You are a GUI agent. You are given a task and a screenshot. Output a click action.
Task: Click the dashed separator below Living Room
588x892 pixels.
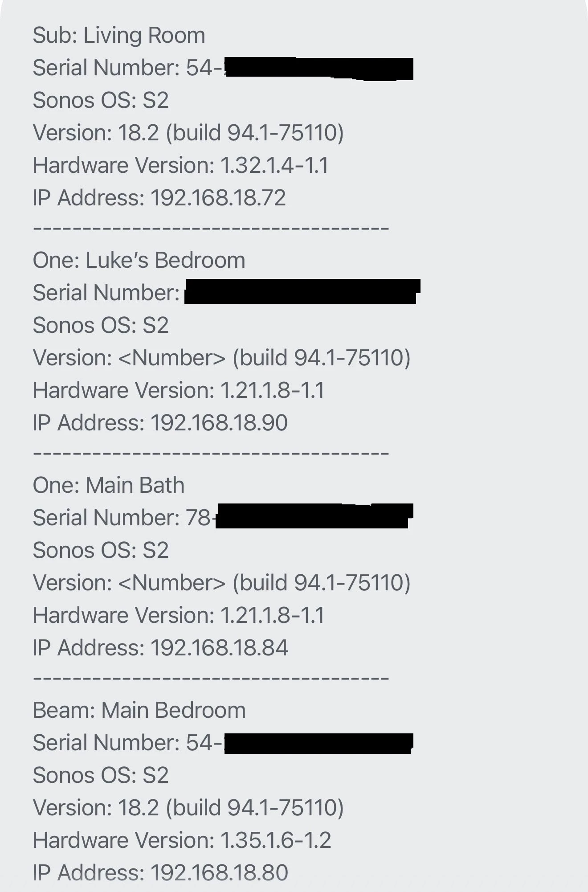click(211, 229)
